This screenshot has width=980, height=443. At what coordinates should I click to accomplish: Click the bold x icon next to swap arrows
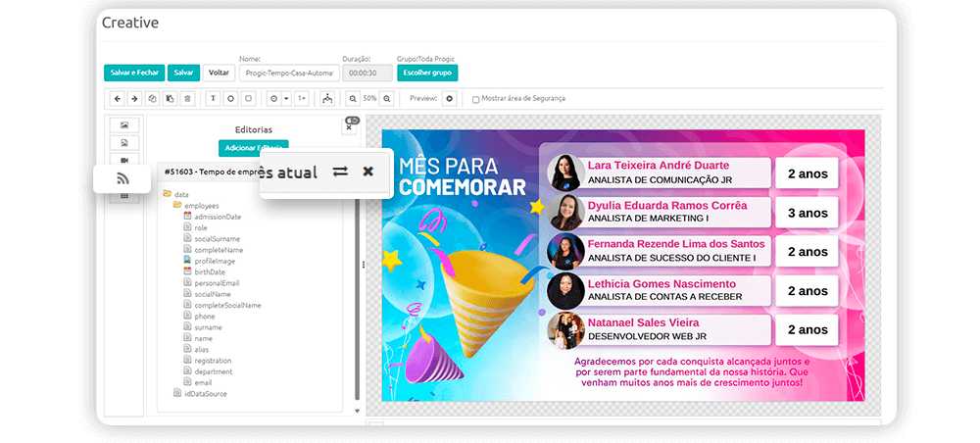[368, 172]
